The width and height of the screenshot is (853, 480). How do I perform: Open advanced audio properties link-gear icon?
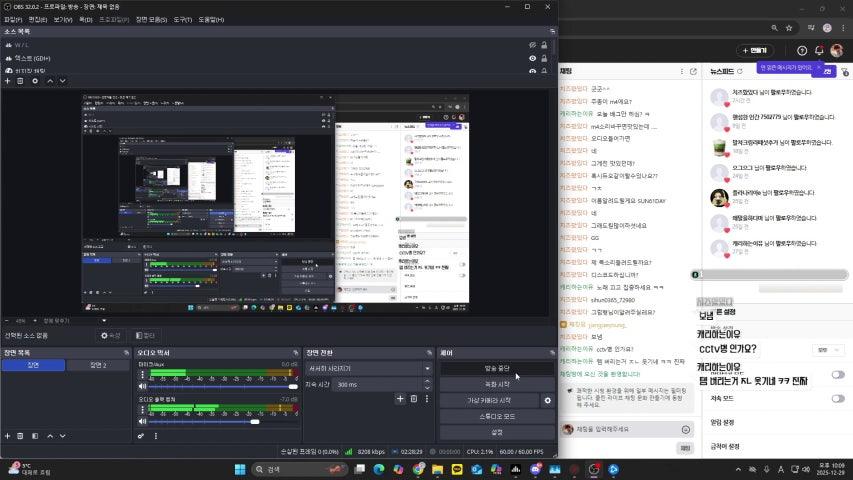coord(141,436)
